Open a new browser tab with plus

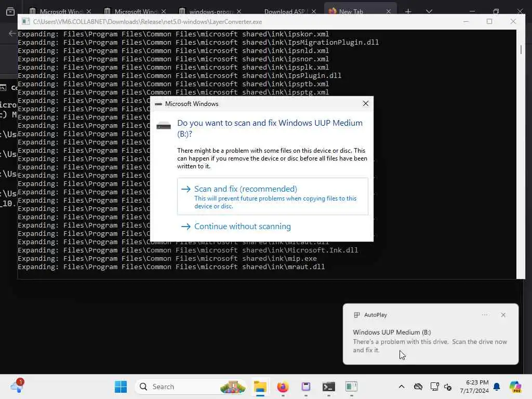[x=408, y=11]
